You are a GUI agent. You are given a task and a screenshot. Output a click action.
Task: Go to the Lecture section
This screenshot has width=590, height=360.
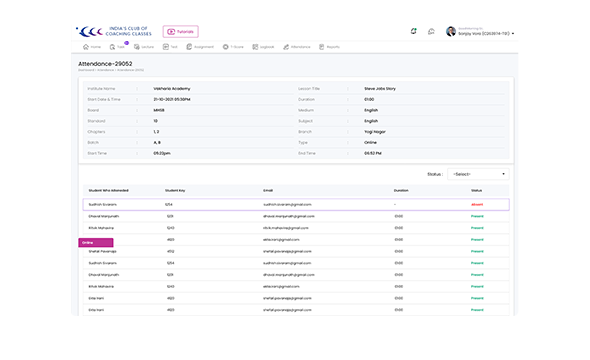point(144,47)
